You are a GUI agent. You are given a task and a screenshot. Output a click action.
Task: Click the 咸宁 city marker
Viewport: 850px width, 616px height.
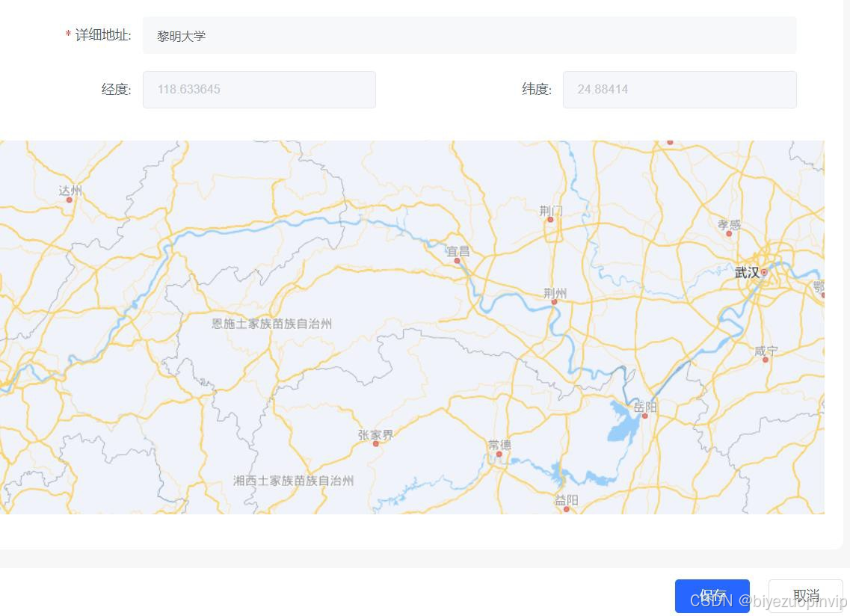coord(766,359)
